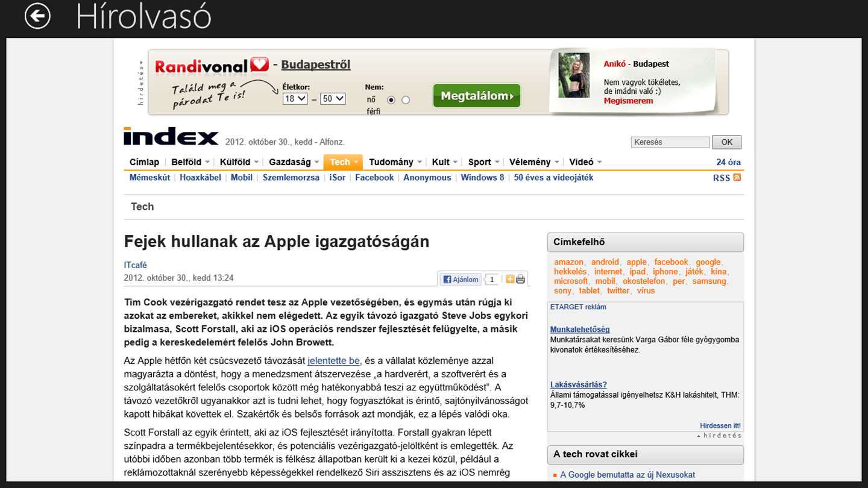Open the maximum age dropdown showing 50
Viewport: 868px width, 488px height.
[333, 98]
